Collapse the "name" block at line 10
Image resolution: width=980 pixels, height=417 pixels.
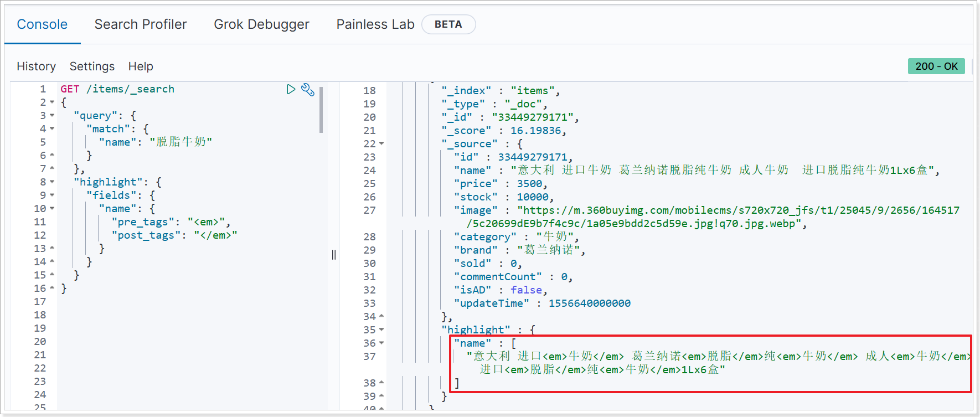52,209
